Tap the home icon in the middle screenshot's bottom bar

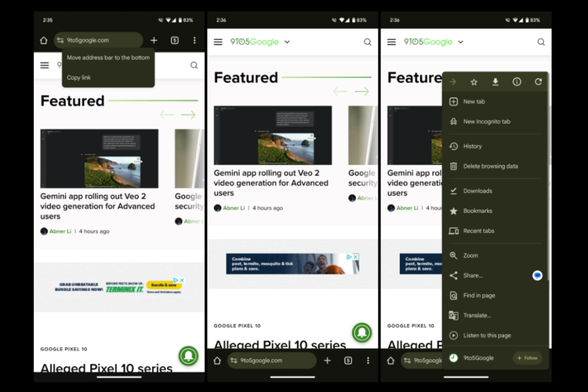click(x=217, y=361)
